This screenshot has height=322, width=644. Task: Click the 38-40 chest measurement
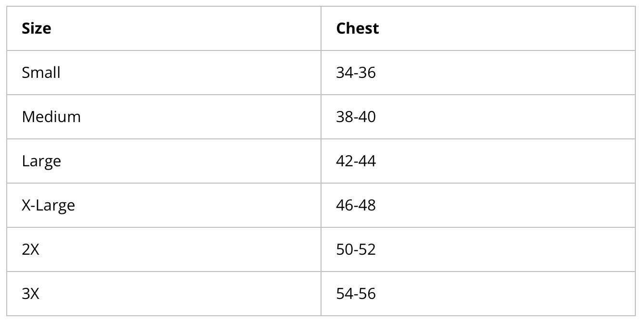click(x=356, y=117)
